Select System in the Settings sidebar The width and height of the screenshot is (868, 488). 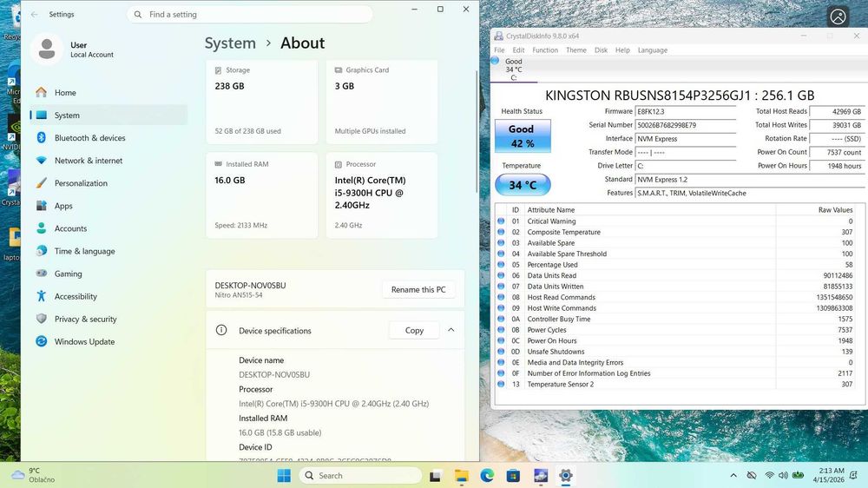coord(108,115)
